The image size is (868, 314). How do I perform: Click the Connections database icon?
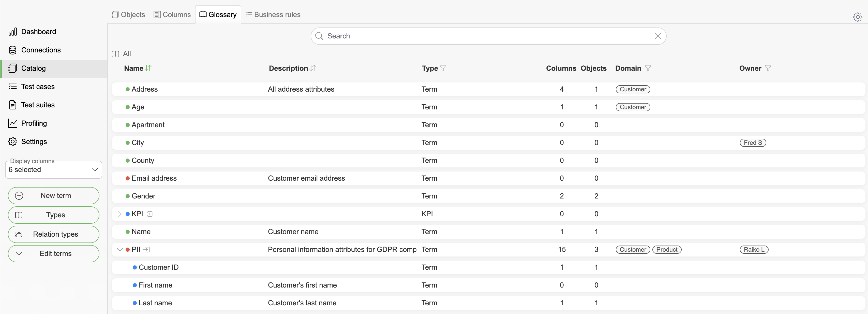click(12, 50)
